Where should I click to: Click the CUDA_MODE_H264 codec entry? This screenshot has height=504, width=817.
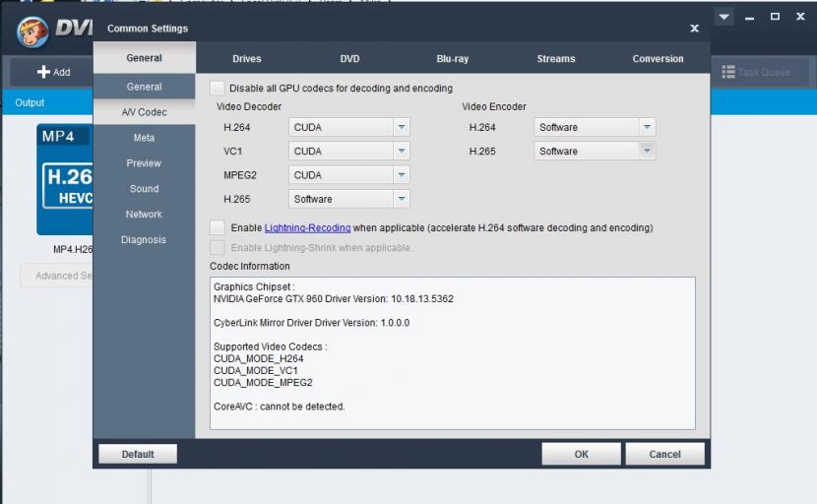click(x=259, y=358)
